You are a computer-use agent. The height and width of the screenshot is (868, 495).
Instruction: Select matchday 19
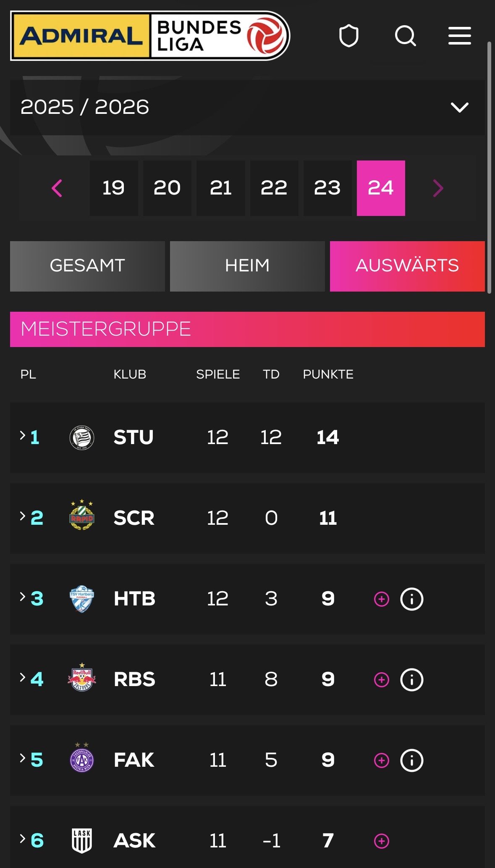coord(113,188)
